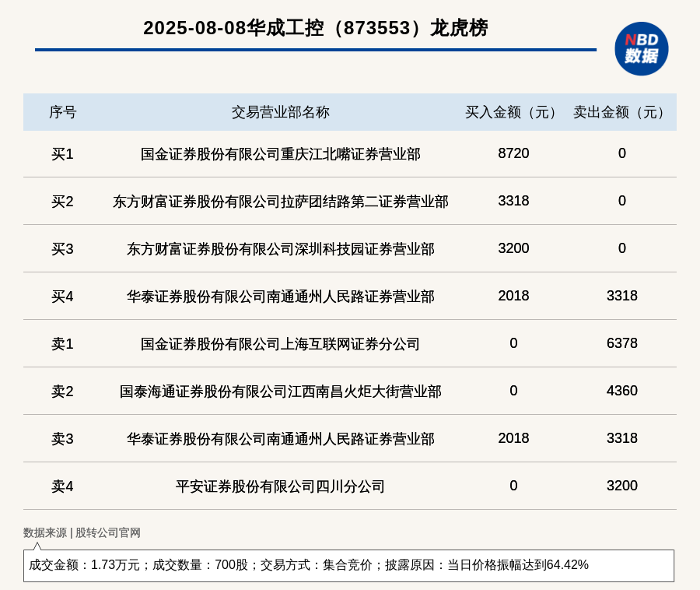Click row label 买2
The height and width of the screenshot is (590, 700).
(62, 202)
